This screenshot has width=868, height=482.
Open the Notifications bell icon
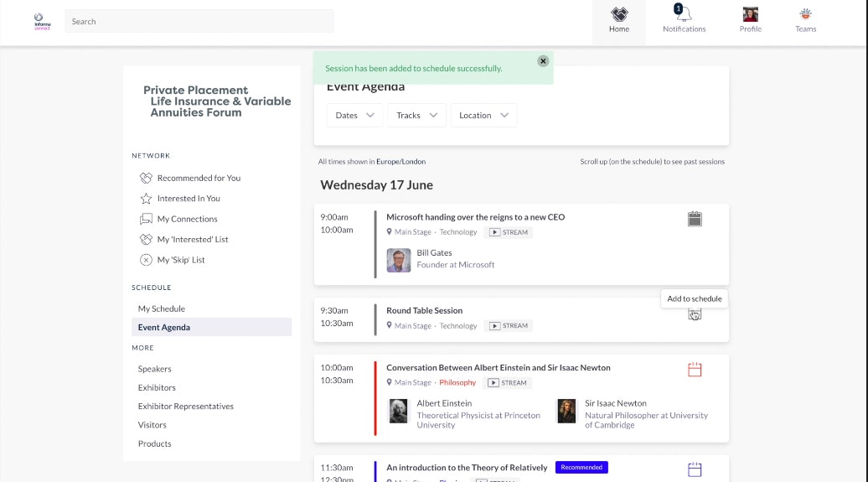(x=684, y=14)
